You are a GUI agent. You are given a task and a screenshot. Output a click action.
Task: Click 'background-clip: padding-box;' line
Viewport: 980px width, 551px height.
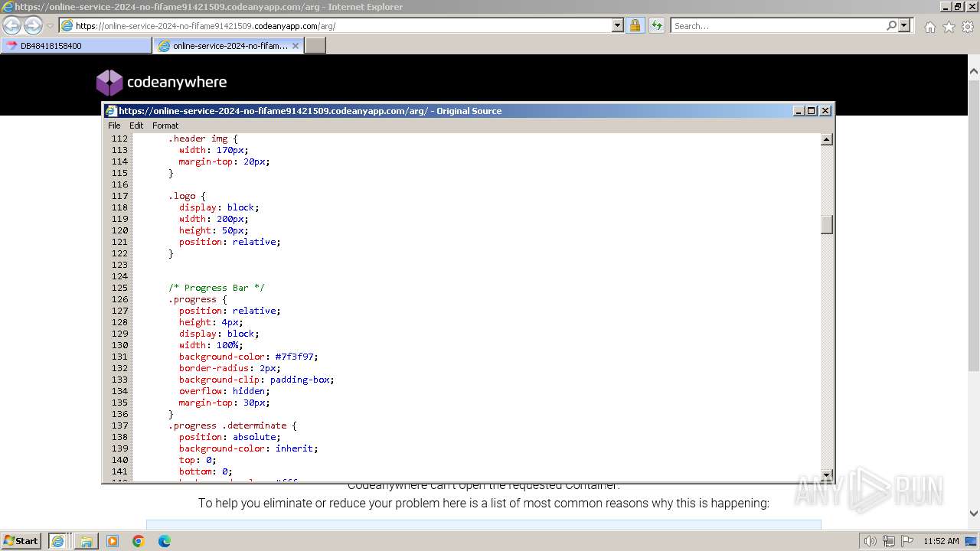[x=256, y=380]
